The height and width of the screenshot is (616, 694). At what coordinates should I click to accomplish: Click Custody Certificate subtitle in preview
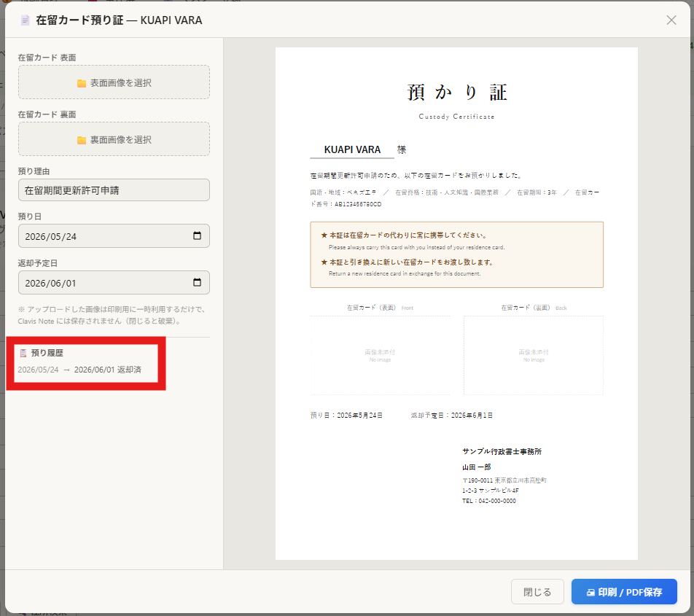(457, 117)
